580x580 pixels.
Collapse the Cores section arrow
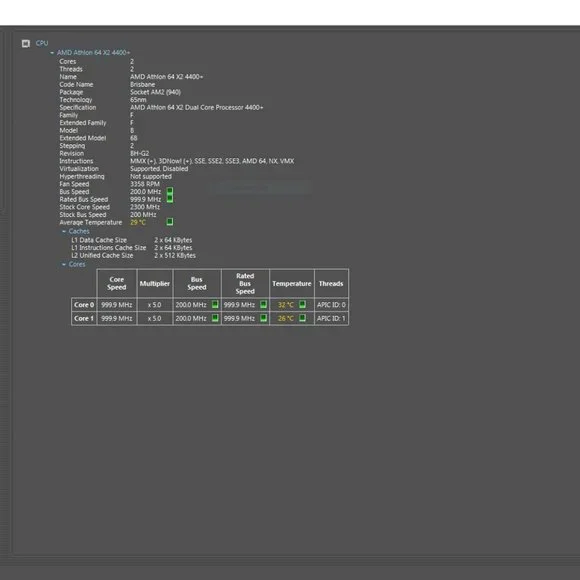click(x=64, y=264)
